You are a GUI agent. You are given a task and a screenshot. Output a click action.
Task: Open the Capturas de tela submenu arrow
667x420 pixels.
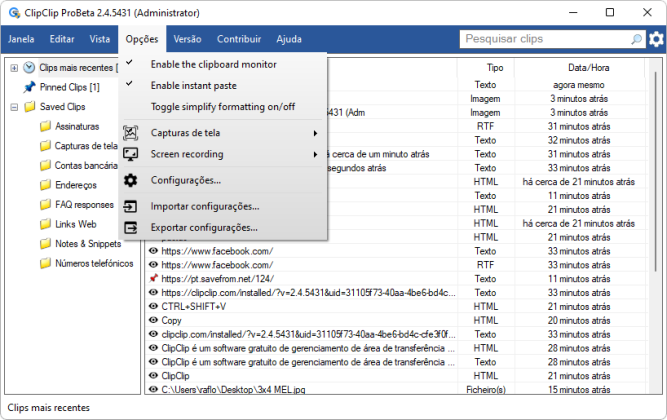[315, 133]
